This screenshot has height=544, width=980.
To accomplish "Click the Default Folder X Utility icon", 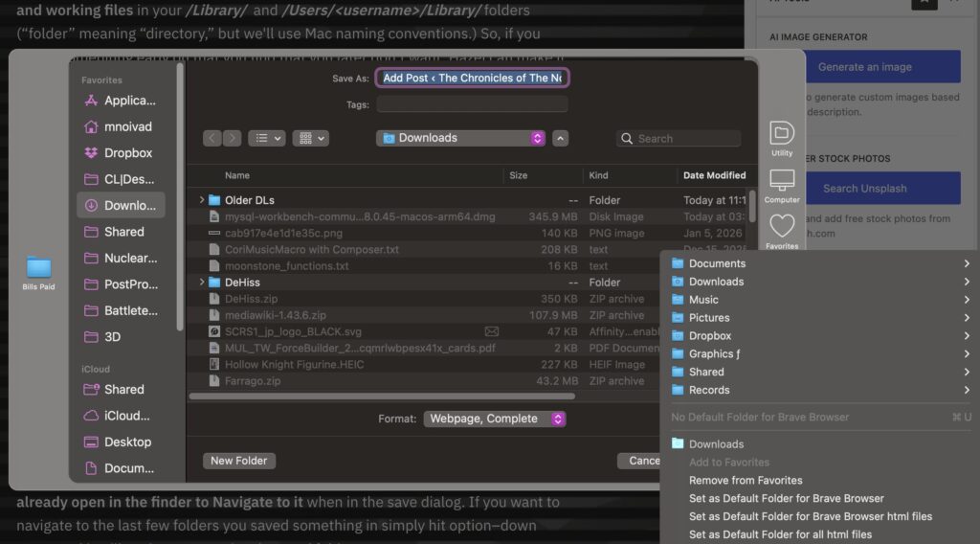I will [x=782, y=135].
